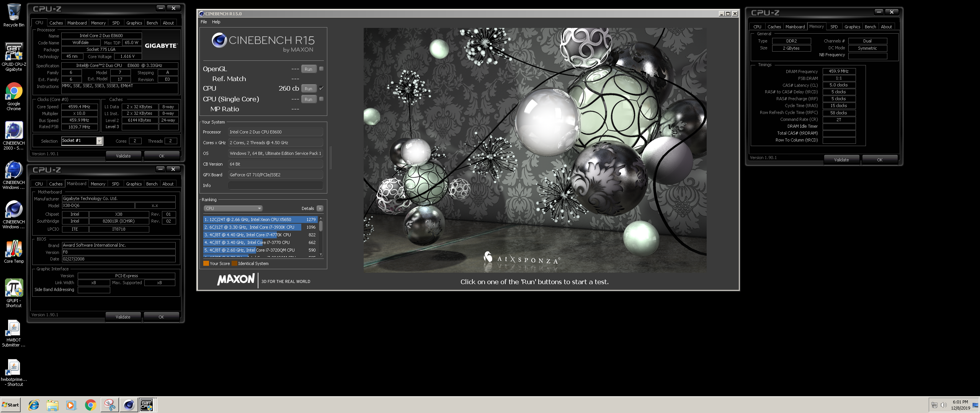Image resolution: width=980 pixels, height=413 pixels.
Task: Click the brown Identical System color swatch
Action: 234,263
